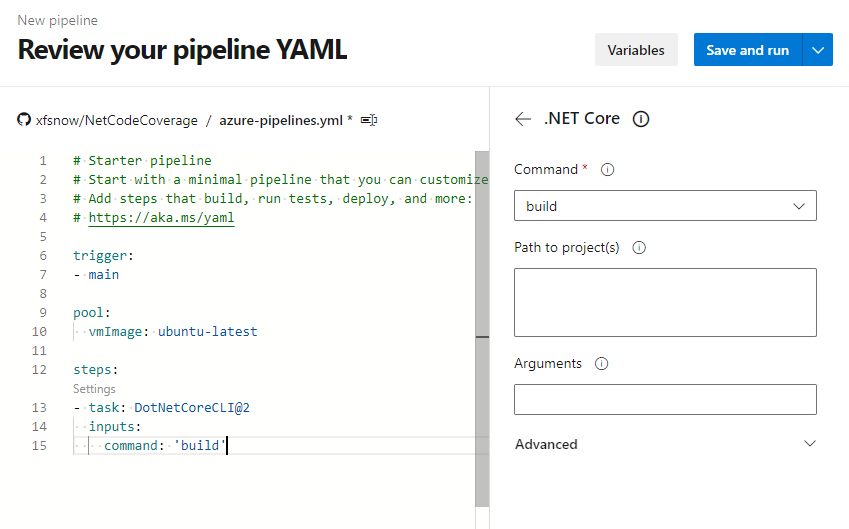Click the Settings link above the task

click(x=94, y=389)
